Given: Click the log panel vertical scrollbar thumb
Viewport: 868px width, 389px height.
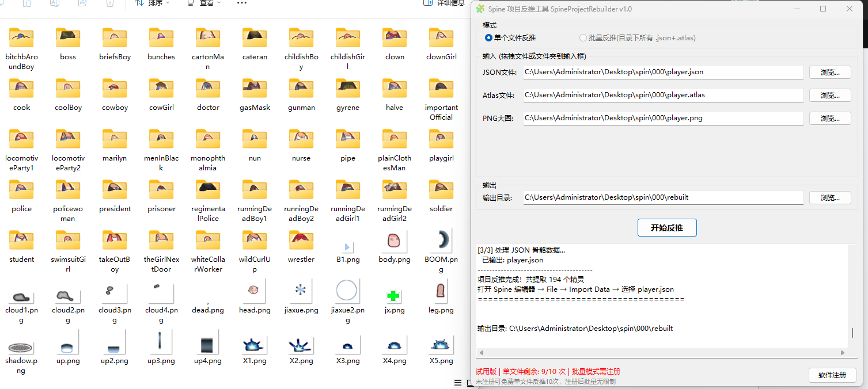Looking at the screenshot, I should (x=853, y=333).
